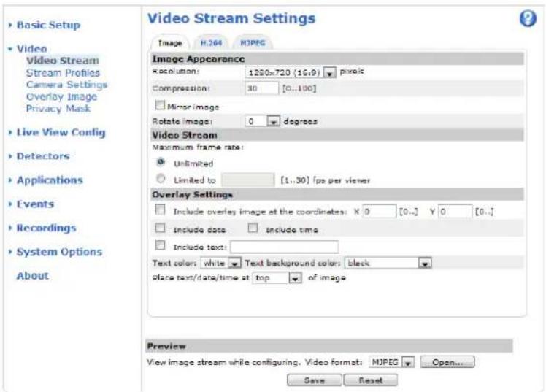The width and height of the screenshot is (546, 392).
Task: Click the Compression value field
Action: (262, 88)
